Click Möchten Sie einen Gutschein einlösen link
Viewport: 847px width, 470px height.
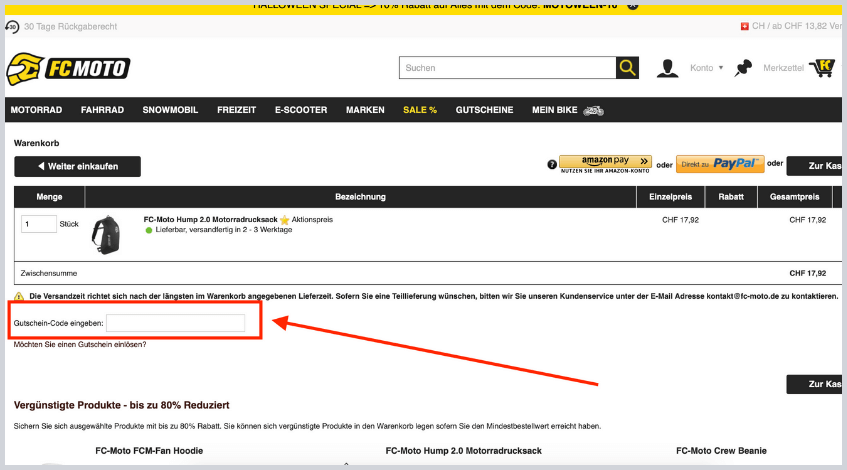click(80, 344)
